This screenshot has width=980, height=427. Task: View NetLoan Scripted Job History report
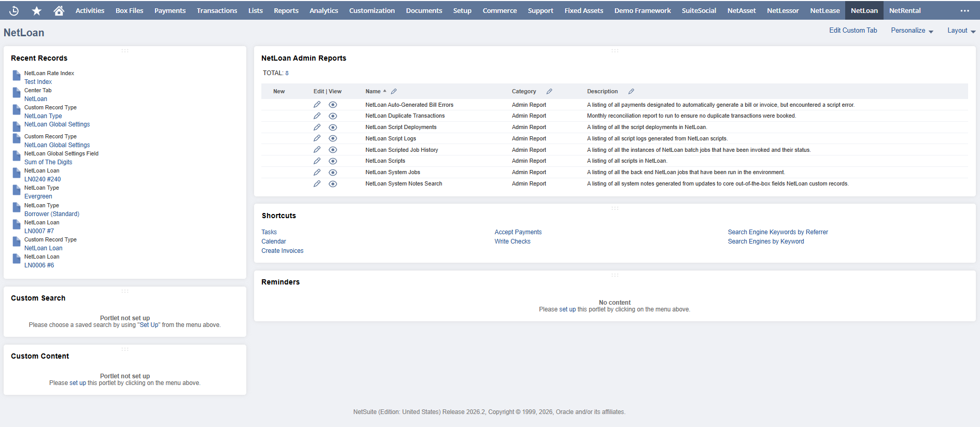[333, 150]
